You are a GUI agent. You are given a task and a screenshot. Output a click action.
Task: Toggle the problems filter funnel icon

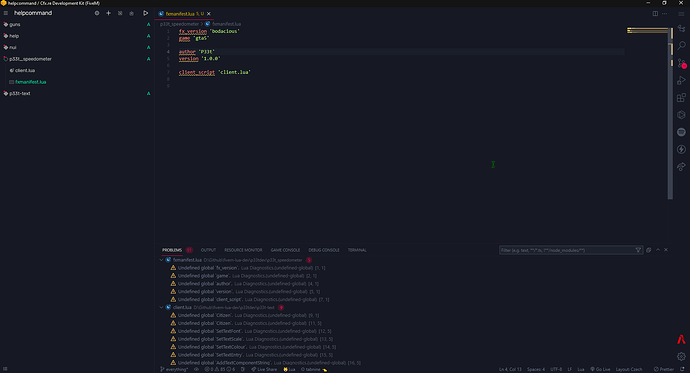pos(638,250)
